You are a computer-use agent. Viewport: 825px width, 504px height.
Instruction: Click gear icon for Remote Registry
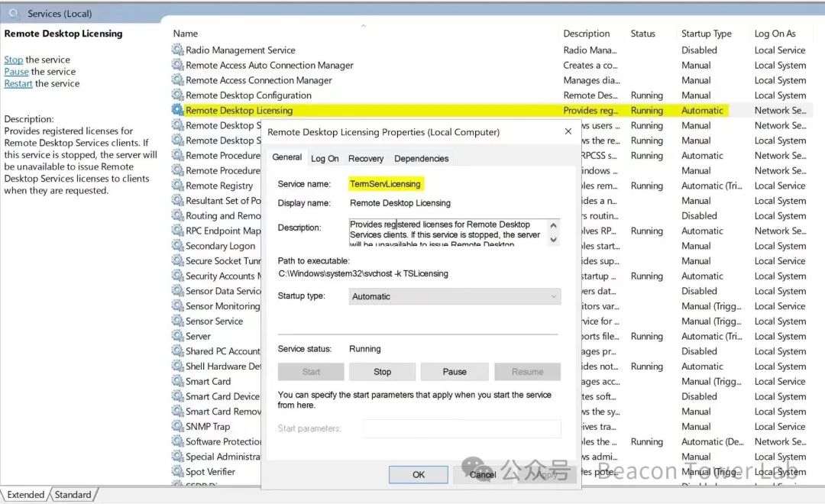177,186
